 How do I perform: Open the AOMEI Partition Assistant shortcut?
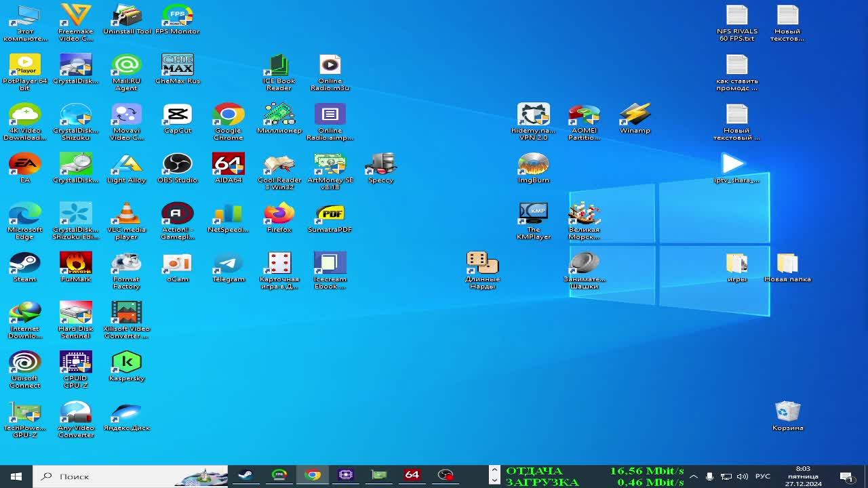585,122
